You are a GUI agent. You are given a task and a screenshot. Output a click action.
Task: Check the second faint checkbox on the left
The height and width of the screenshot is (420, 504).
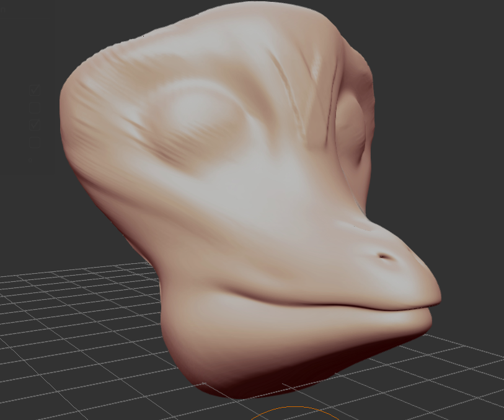click(35, 108)
